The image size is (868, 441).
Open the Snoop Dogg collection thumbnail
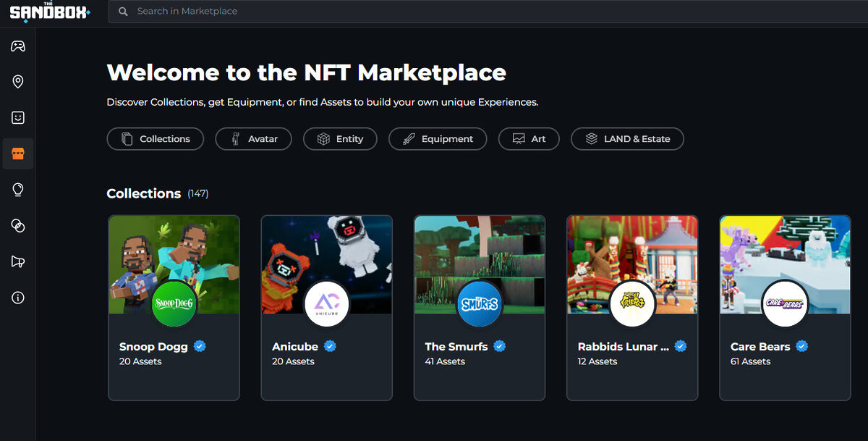174,264
